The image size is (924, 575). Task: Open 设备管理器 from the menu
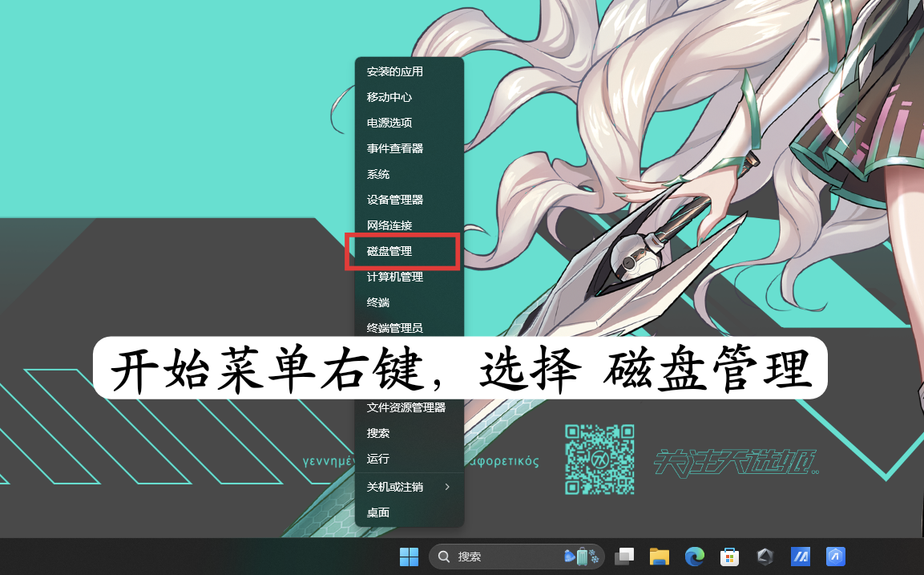pos(395,200)
